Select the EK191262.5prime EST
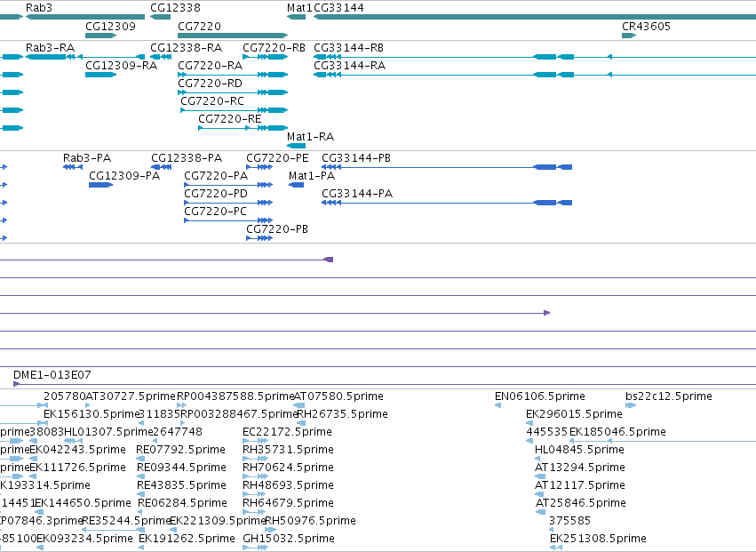Image resolution: width=756 pixels, height=552 pixels. pyautogui.click(x=141, y=548)
